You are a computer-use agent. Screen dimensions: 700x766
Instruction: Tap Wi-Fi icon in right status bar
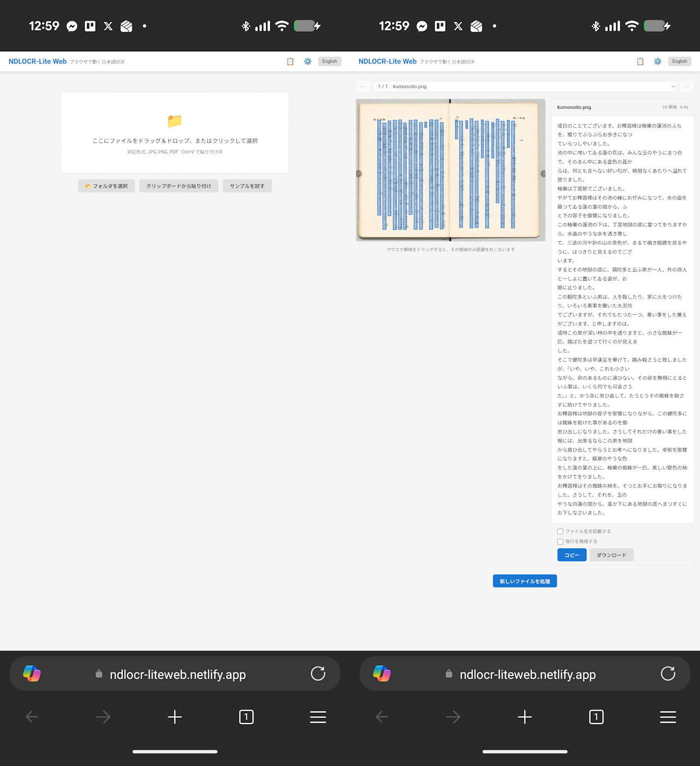click(x=632, y=26)
